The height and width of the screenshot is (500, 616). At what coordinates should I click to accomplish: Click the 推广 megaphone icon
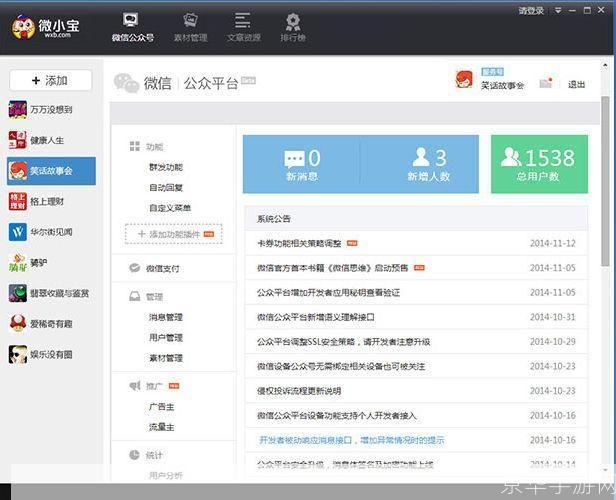click(x=135, y=386)
